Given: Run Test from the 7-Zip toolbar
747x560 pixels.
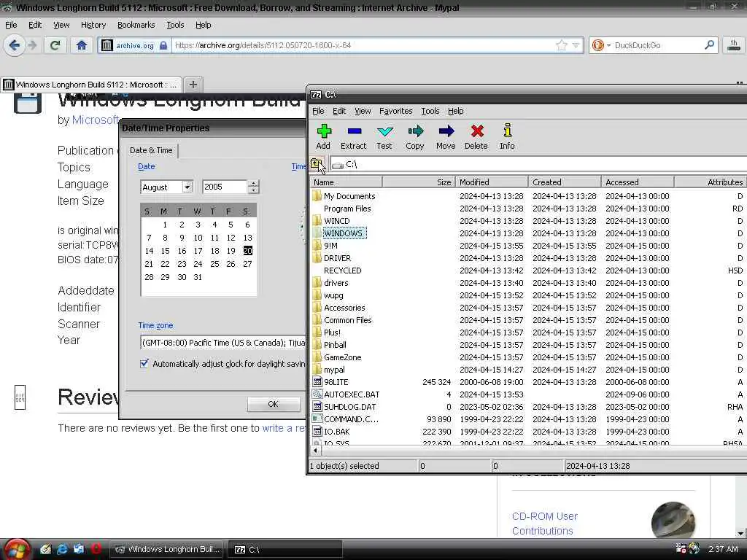Looking at the screenshot, I should [x=384, y=136].
